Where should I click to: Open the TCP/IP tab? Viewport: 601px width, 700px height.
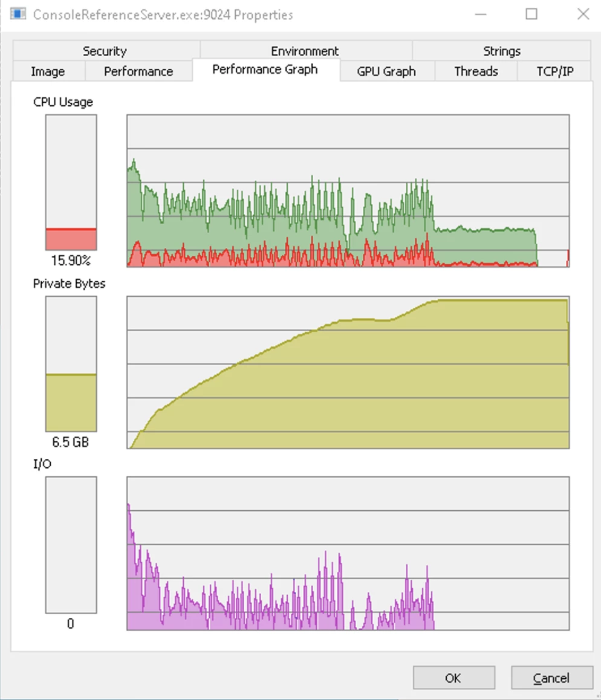pos(555,71)
